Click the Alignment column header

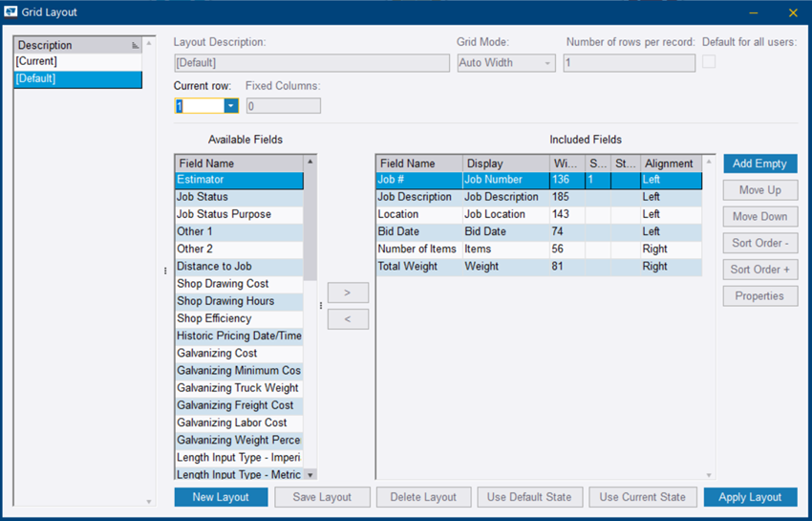(670, 163)
